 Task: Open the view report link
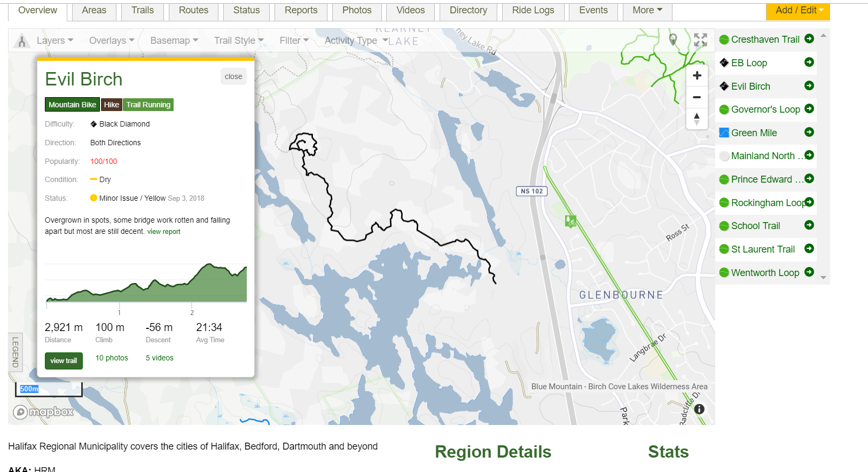point(164,232)
